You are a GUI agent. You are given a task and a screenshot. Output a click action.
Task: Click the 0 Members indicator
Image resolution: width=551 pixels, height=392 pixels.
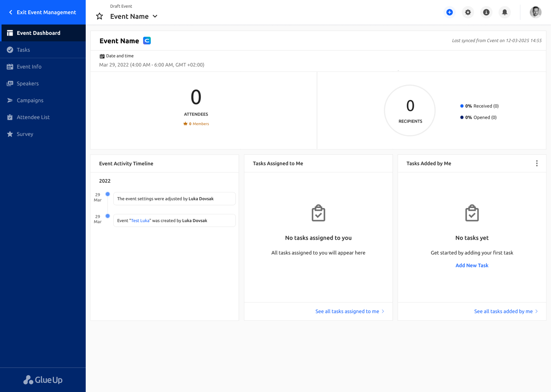196,123
